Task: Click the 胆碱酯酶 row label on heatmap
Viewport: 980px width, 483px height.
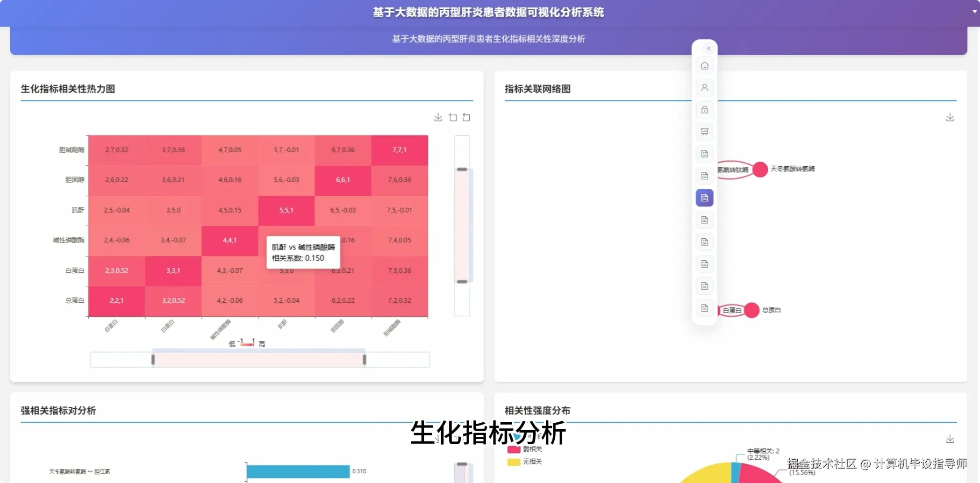Action: click(72, 150)
